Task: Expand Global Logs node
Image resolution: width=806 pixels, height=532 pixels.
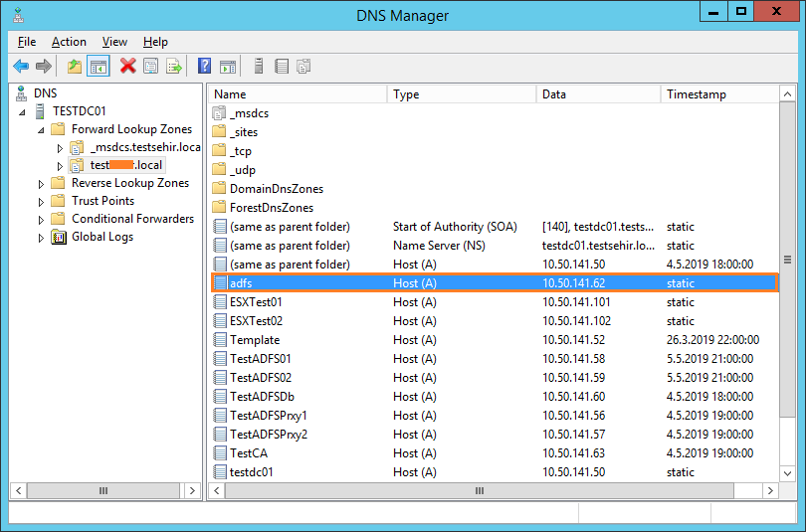Action: coord(41,238)
